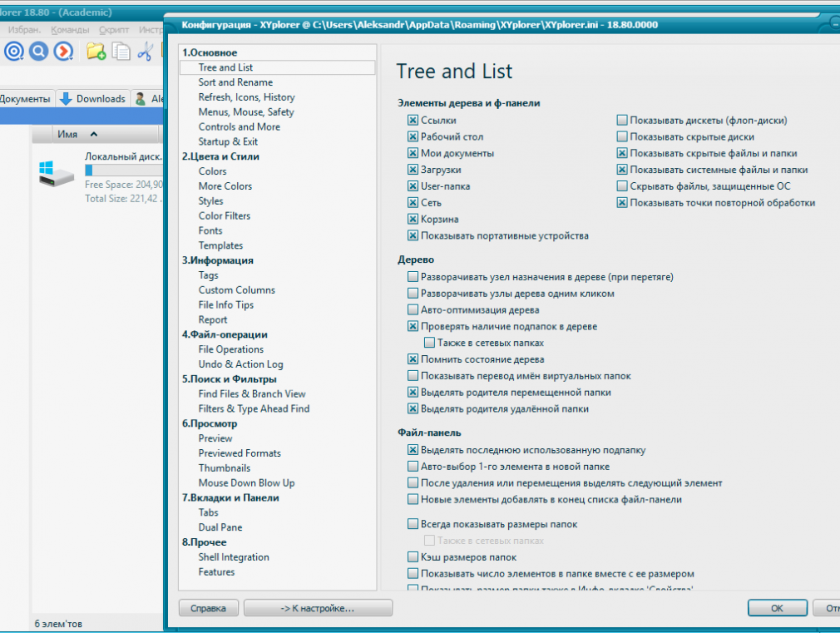
Task: Enable Показывать дискеты (флоп-диски) option
Action: pyautogui.click(x=622, y=120)
